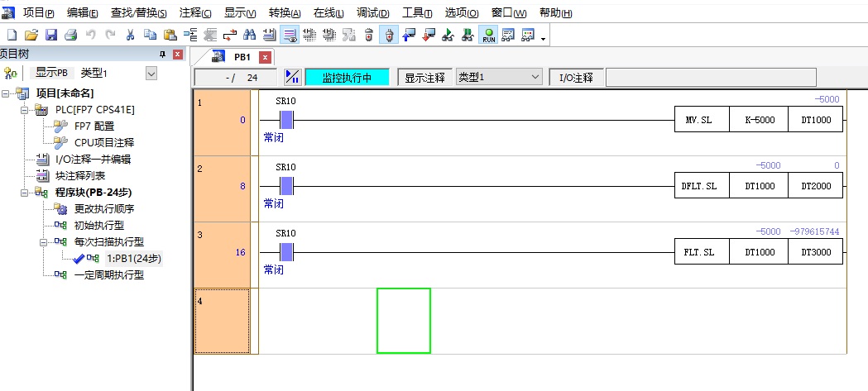Click the Print toolbar icon
Screen dimensions: 868x391
pyautogui.click(x=70, y=35)
